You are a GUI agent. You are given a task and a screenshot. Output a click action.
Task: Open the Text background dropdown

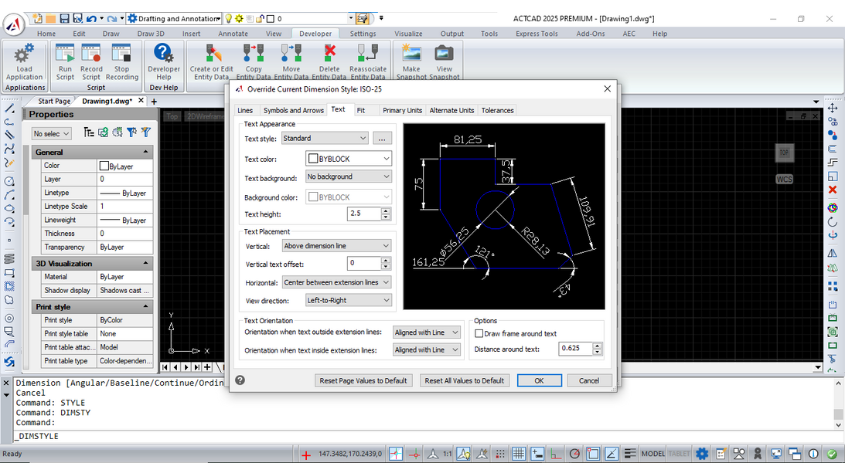pyautogui.click(x=348, y=177)
